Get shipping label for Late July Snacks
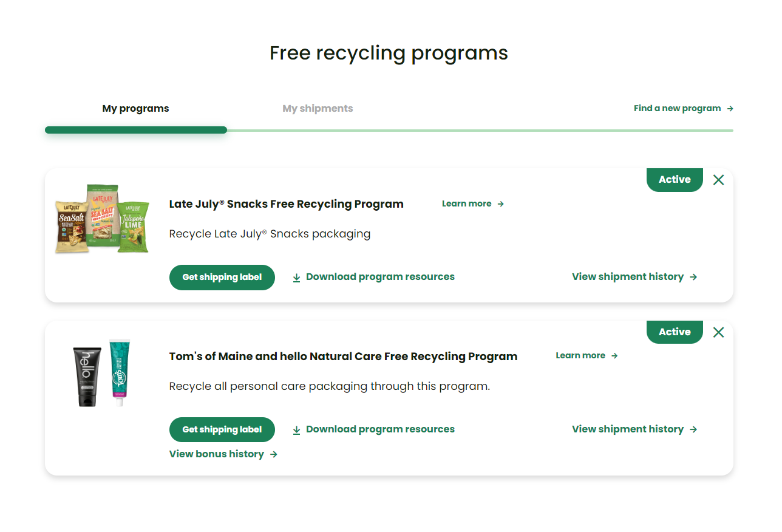 coord(222,277)
